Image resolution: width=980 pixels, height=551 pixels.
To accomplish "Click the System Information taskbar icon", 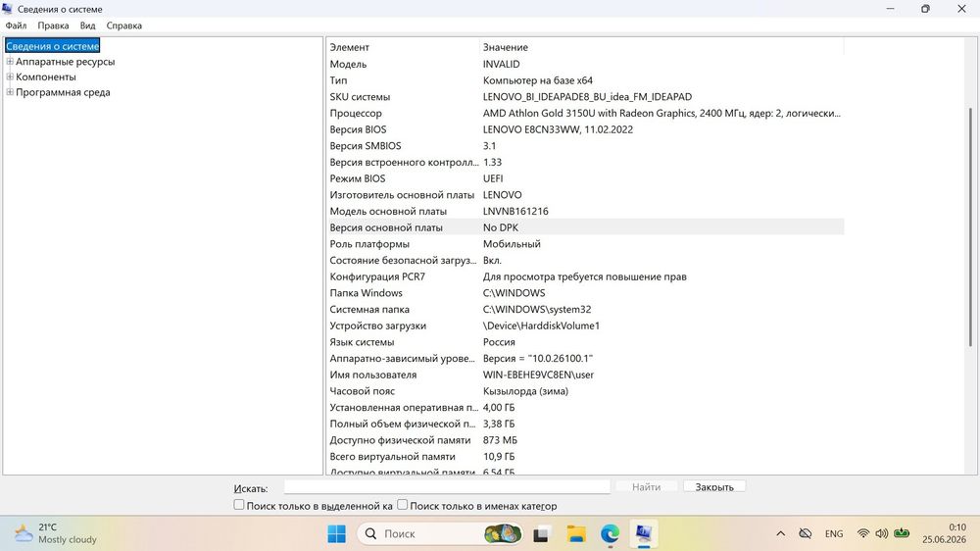I will [x=643, y=533].
